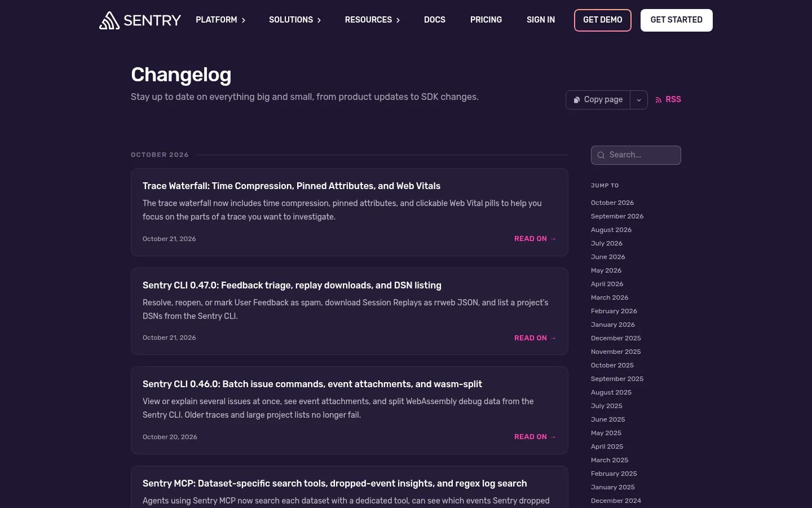The width and height of the screenshot is (812, 508).
Task: Open the Sentry logo home link
Action: [x=140, y=20]
